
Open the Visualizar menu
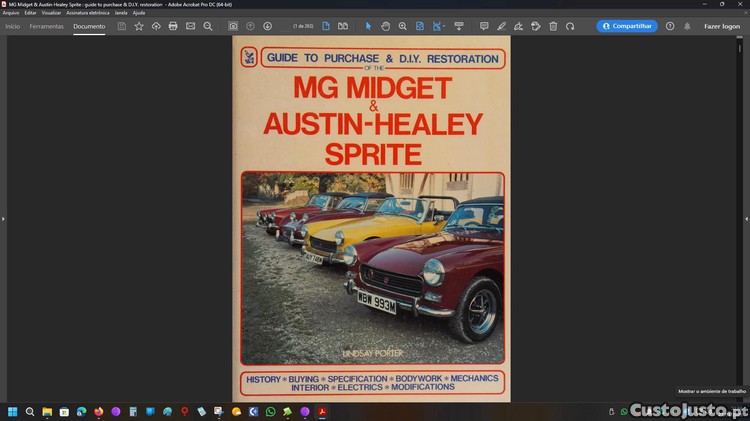click(x=51, y=13)
